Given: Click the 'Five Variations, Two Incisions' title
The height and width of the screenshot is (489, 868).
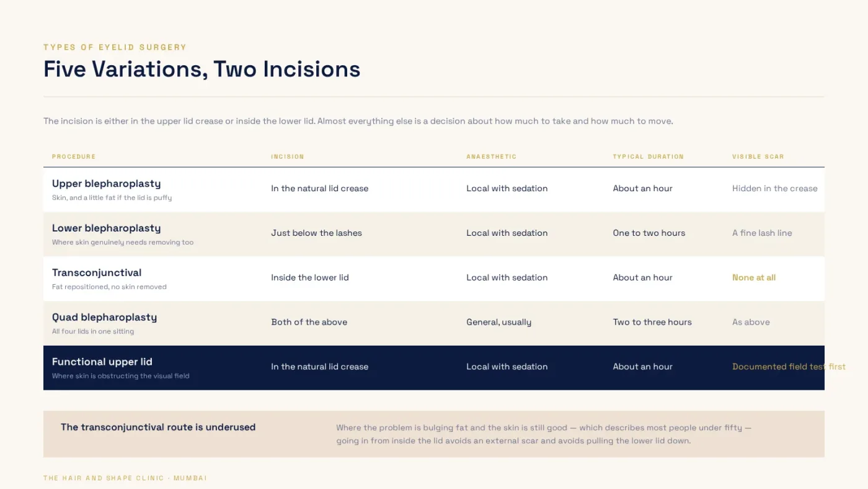Looking at the screenshot, I should click(x=201, y=69).
